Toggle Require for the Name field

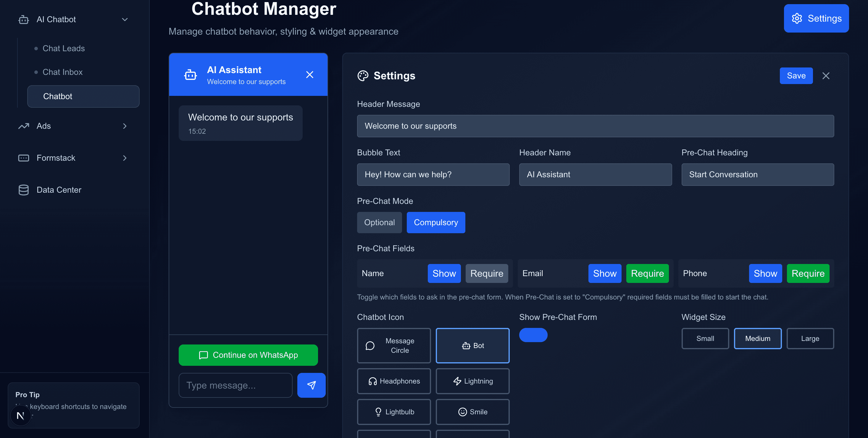point(487,273)
